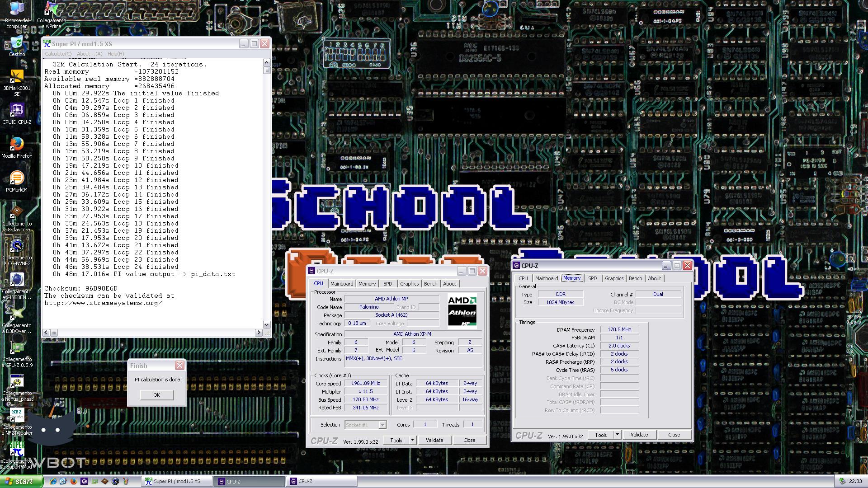Open Bench tab in right CPU-Z window

[636, 278]
